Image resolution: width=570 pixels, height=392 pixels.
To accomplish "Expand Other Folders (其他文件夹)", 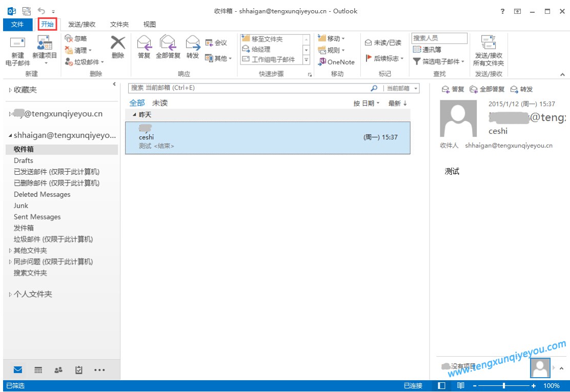I will pos(10,250).
